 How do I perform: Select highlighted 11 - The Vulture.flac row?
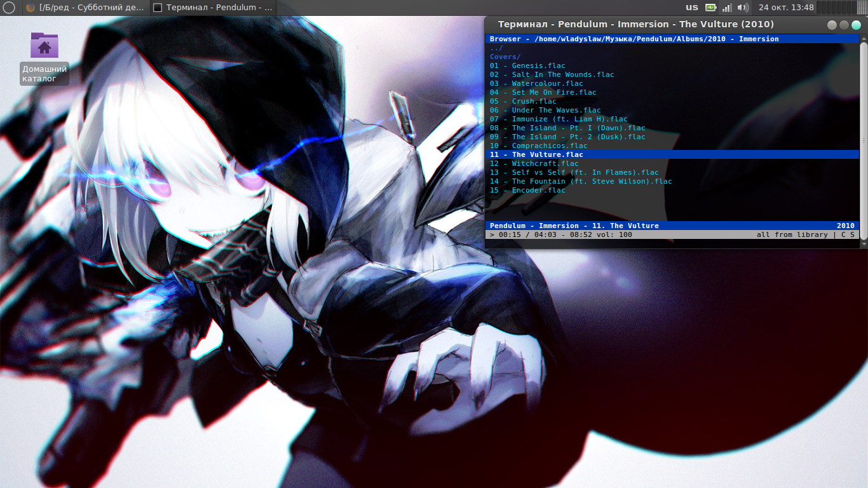tap(673, 154)
